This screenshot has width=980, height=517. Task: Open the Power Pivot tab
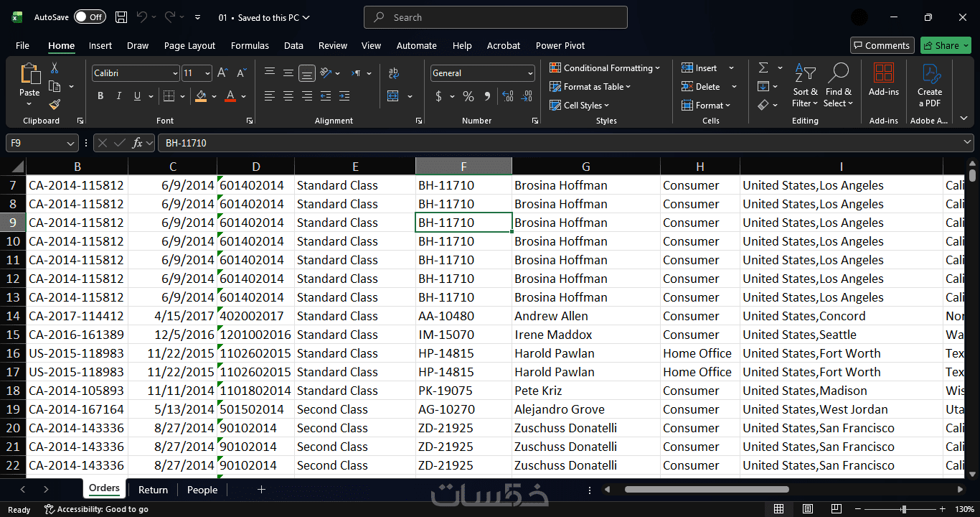560,45
